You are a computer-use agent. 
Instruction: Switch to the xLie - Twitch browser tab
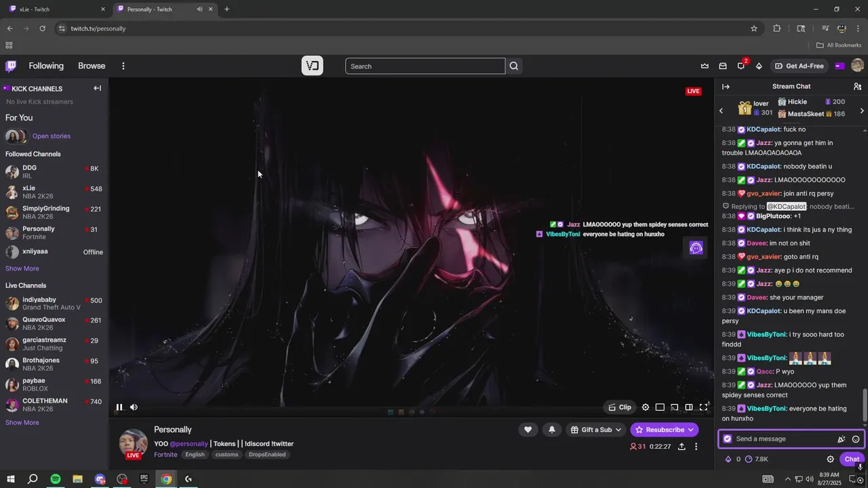pos(54,9)
